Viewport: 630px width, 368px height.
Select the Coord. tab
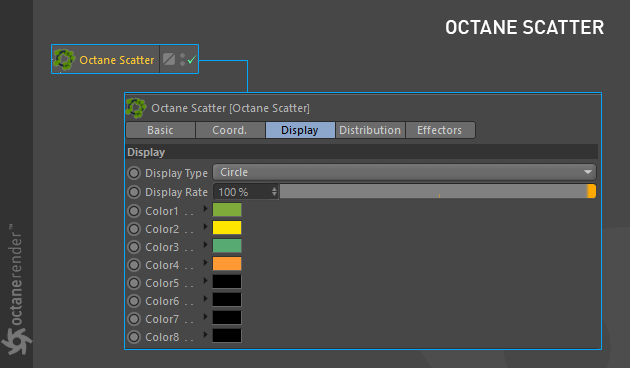click(230, 130)
